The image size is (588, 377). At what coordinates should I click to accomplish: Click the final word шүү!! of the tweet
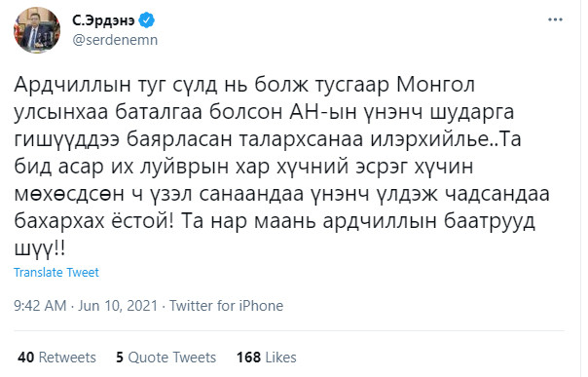pos(39,248)
